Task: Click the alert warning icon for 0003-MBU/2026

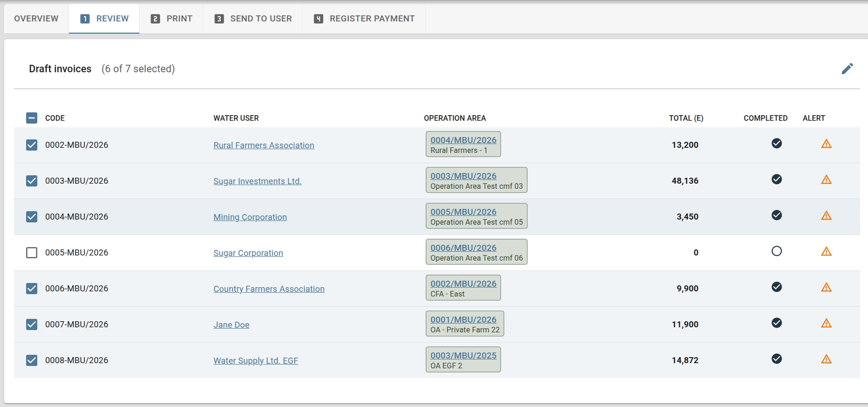Action: point(827,179)
